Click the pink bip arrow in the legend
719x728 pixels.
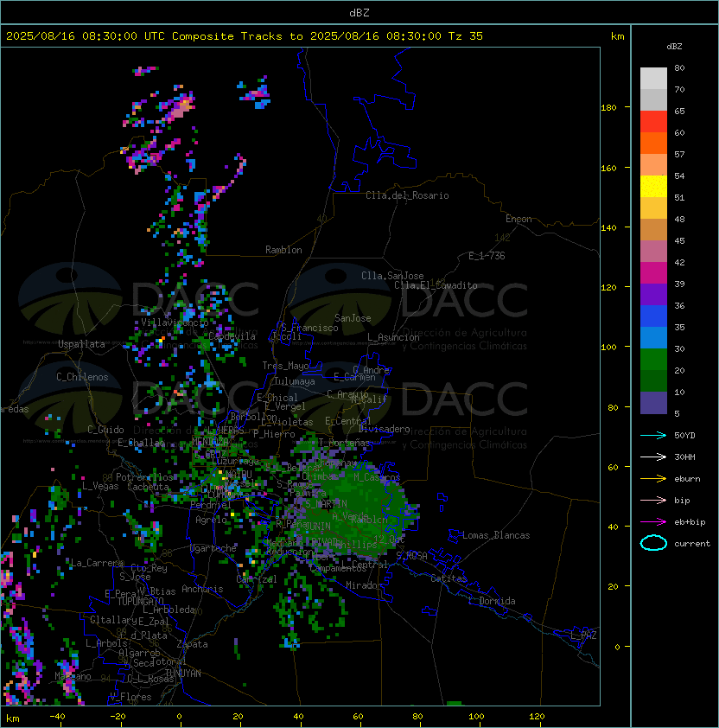point(653,500)
